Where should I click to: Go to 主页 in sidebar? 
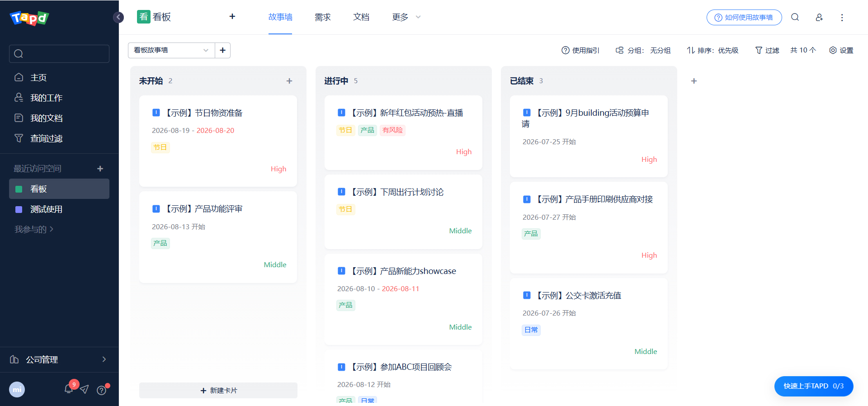pyautogui.click(x=59, y=77)
